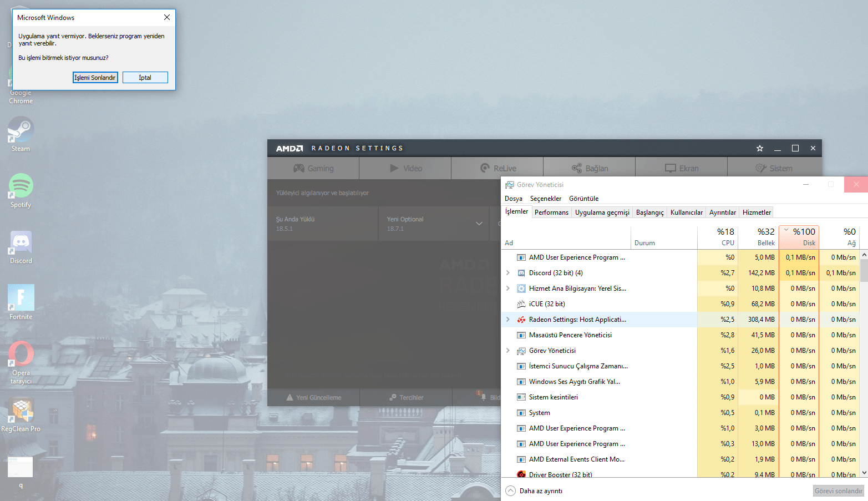Sort processes by Bellek column header
Image resolution: width=868 pixels, height=501 pixels.
pyautogui.click(x=758, y=237)
